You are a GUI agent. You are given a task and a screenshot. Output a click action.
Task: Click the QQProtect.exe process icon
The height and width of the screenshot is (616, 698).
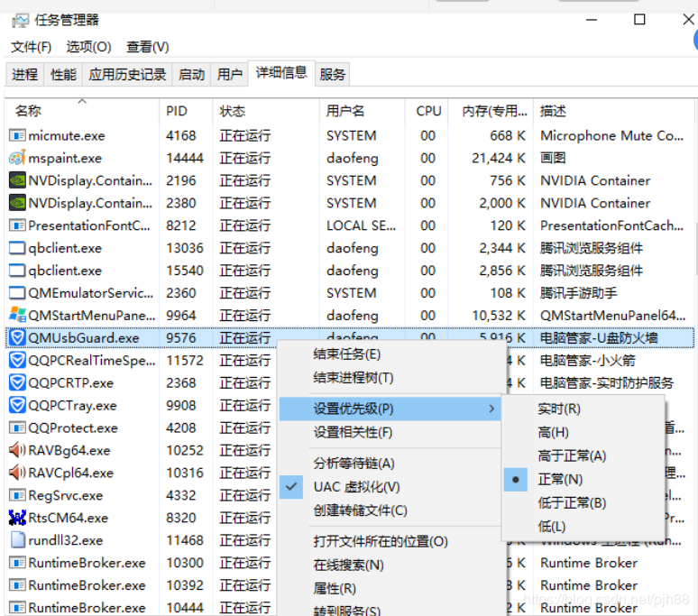[17, 428]
